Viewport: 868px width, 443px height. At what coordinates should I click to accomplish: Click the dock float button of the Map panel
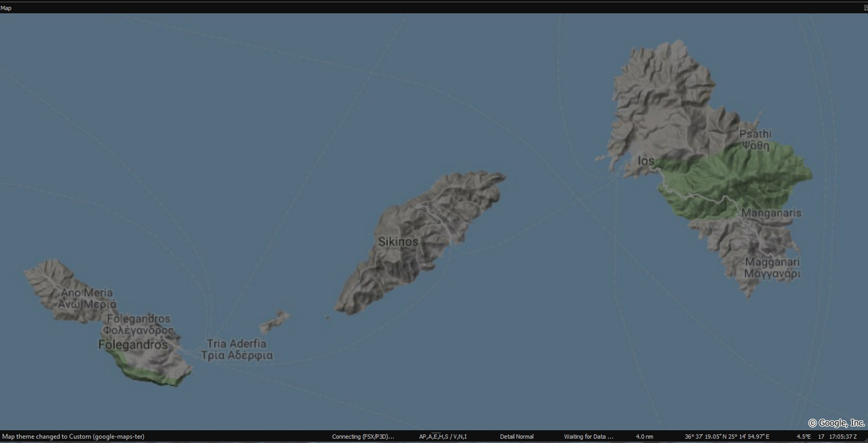[x=865, y=8]
